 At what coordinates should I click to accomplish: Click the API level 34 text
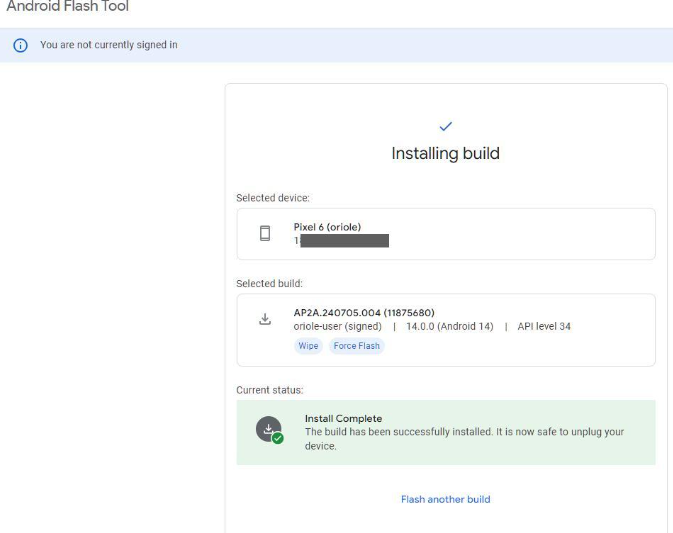544,327
